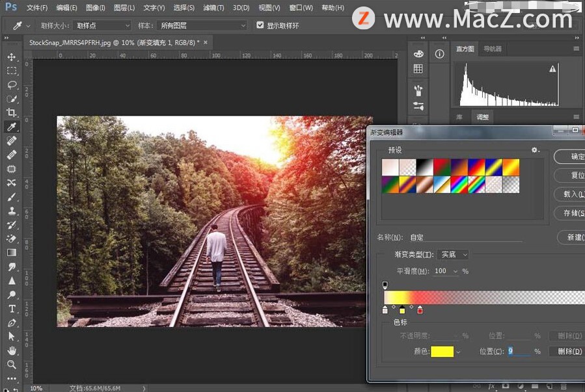Select the Crop tool

tap(12, 112)
